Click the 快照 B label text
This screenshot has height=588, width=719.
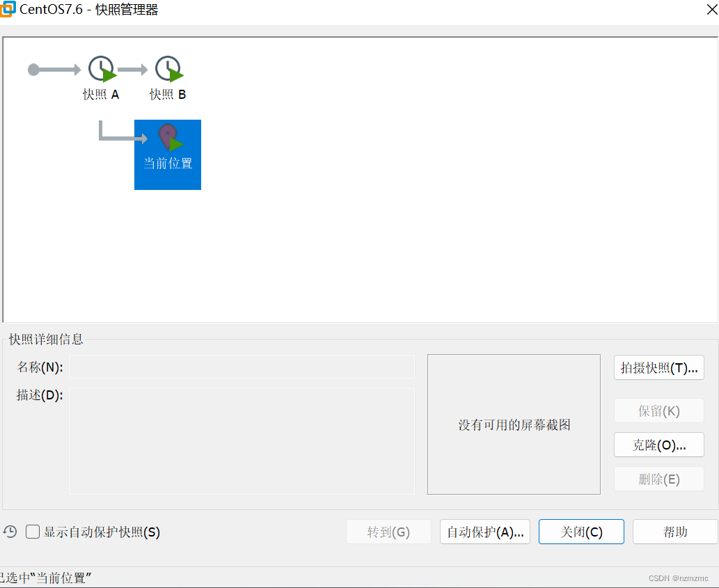click(x=168, y=95)
